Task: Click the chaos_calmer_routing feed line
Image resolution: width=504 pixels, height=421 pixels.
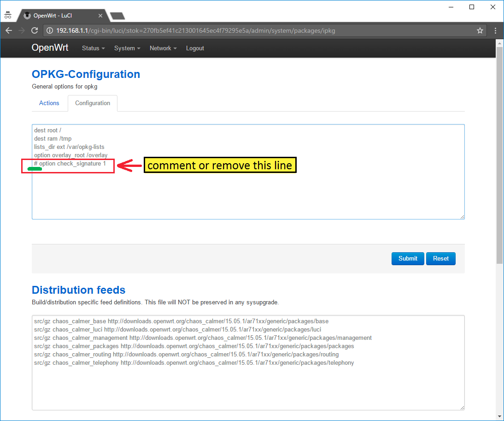Action: [x=186, y=355]
